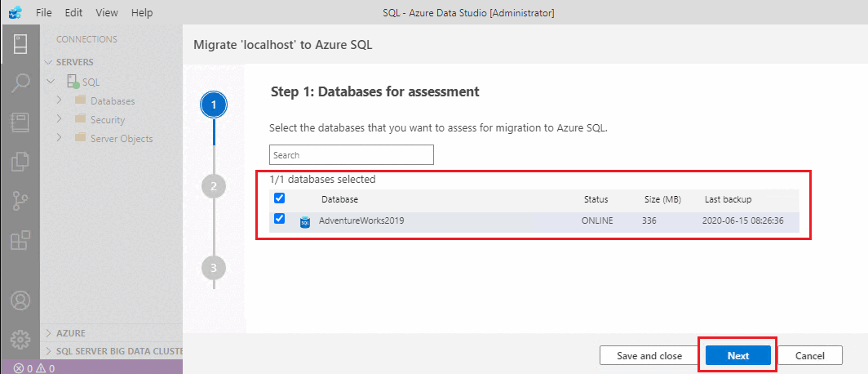The width and height of the screenshot is (868, 374).
Task: Go to wizard step 2 circle
Action: 214,186
